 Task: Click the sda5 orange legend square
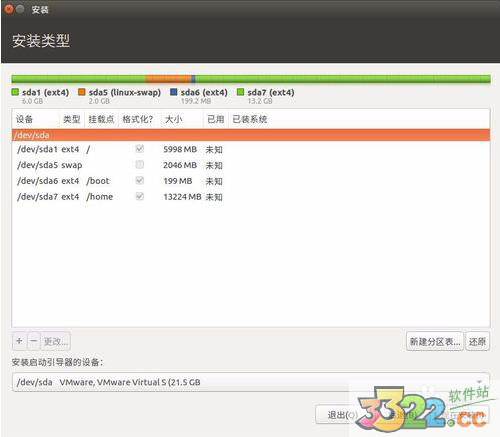[82, 92]
